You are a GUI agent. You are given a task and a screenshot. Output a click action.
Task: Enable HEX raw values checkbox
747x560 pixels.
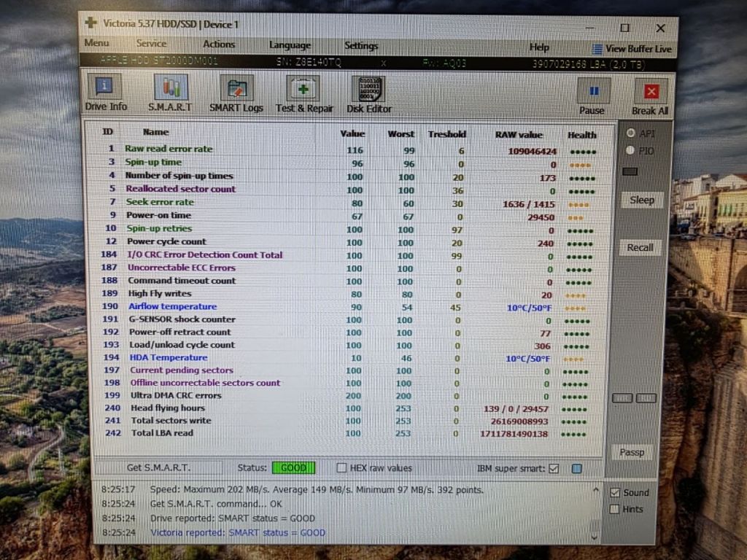coord(341,467)
